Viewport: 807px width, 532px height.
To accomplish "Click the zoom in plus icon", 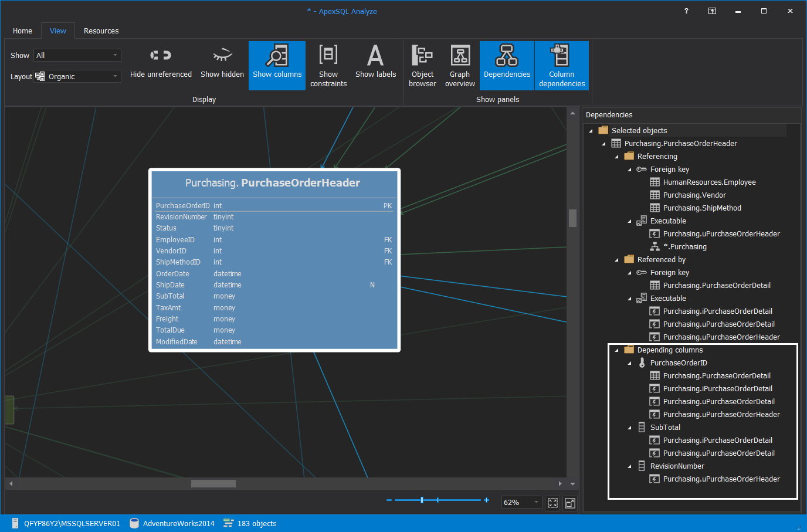I will click(x=486, y=500).
